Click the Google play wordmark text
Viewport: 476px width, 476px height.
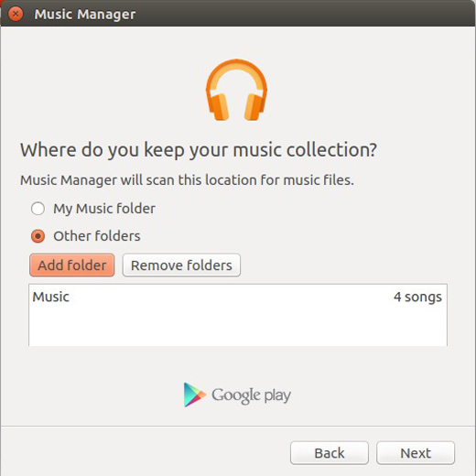pyautogui.click(x=251, y=395)
